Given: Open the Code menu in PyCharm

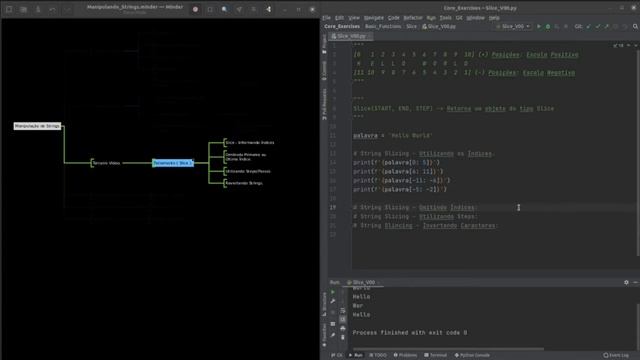Looking at the screenshot, I should [x=393, y=18].
